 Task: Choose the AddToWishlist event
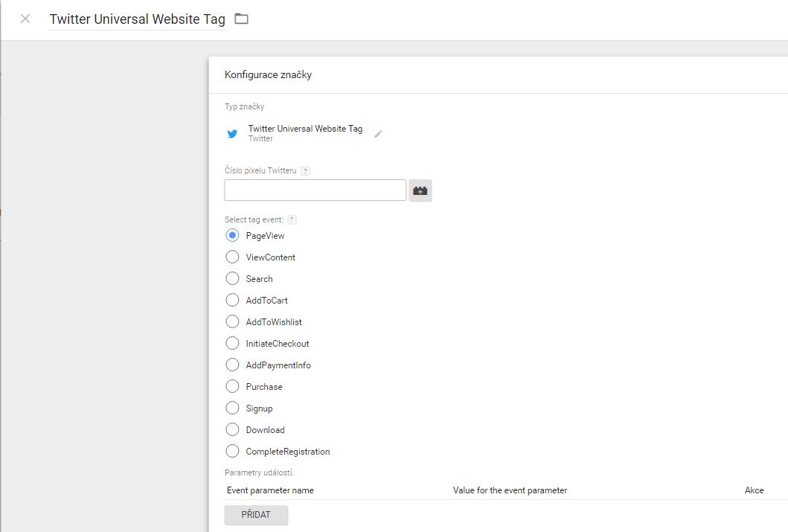point(232,321)
